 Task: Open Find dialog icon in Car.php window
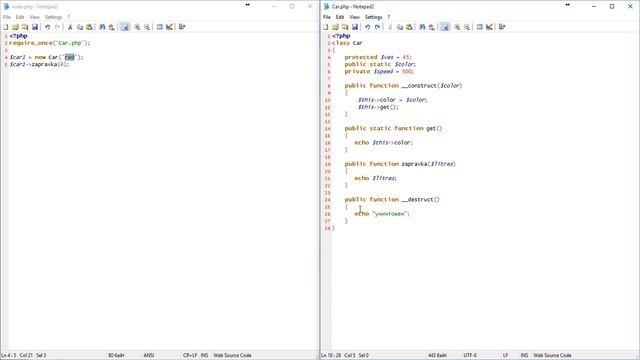(x=422, y=27)
